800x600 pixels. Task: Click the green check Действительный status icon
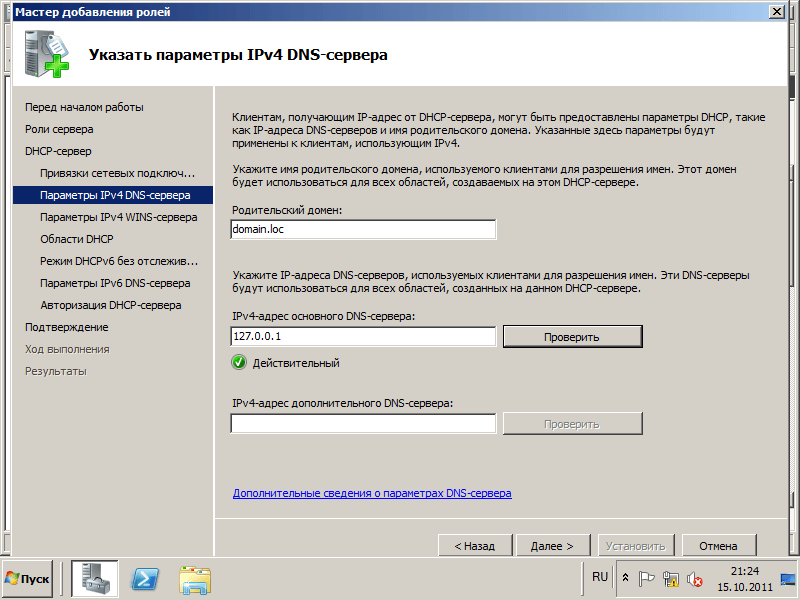(239, 363)
